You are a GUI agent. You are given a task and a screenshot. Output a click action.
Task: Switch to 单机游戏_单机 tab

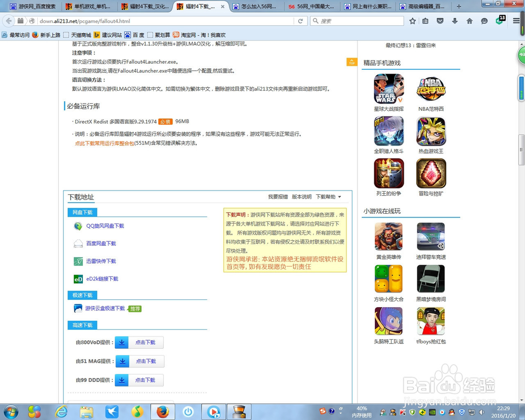[x=89, y=6]
